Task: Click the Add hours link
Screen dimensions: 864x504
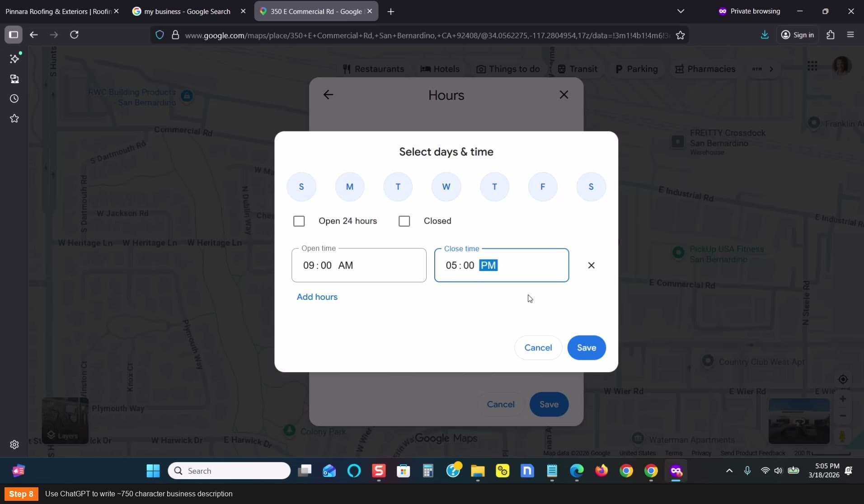Action: [317, 297]
